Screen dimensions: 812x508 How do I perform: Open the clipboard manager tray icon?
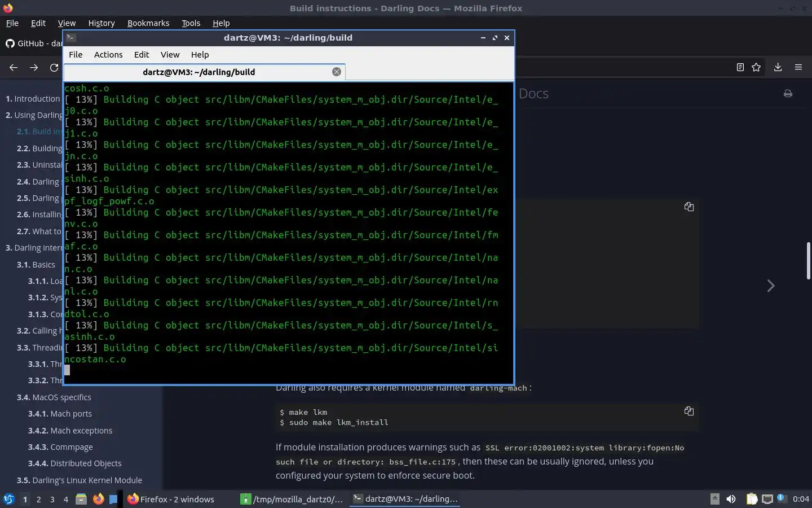pos(752,499)
